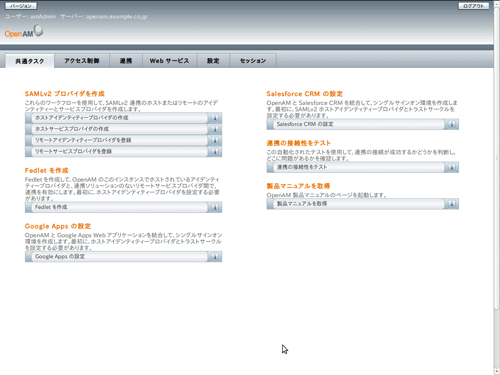Click info icon for リモートアイデンティティープロバイダを登録
Image resolution: width=500 pixels, height=375 pixels.
pos(215,140)
